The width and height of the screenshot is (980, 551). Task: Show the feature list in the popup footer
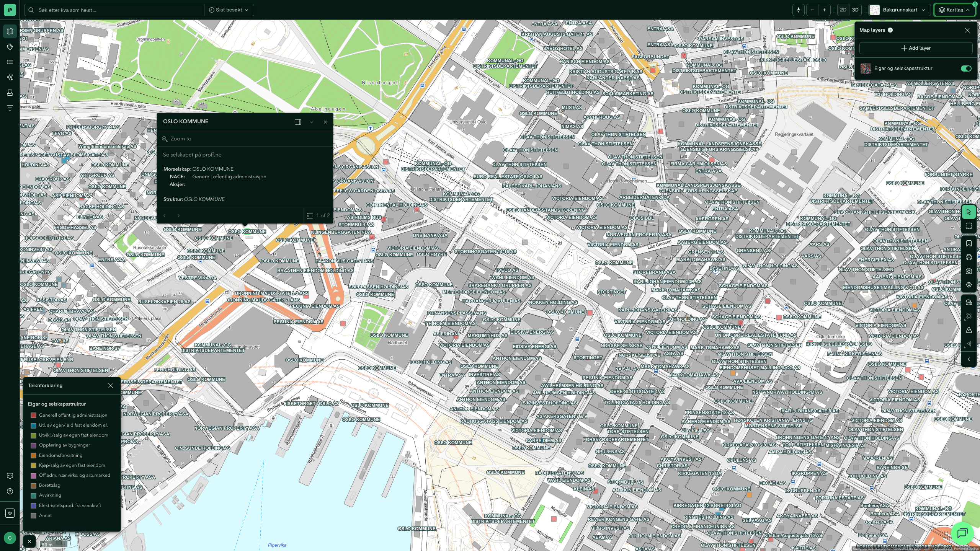[x=318, y=216]
